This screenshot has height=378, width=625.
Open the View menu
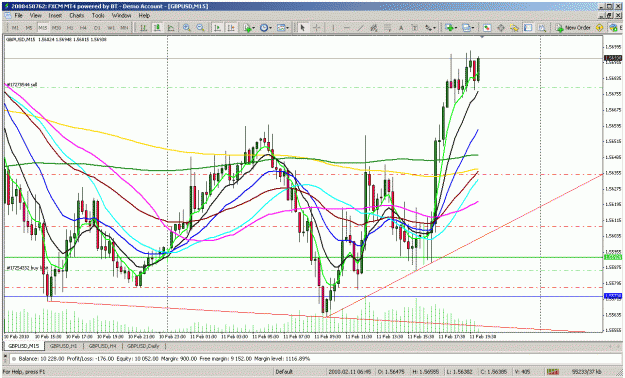pyautogui.click(x=35, y=16)
